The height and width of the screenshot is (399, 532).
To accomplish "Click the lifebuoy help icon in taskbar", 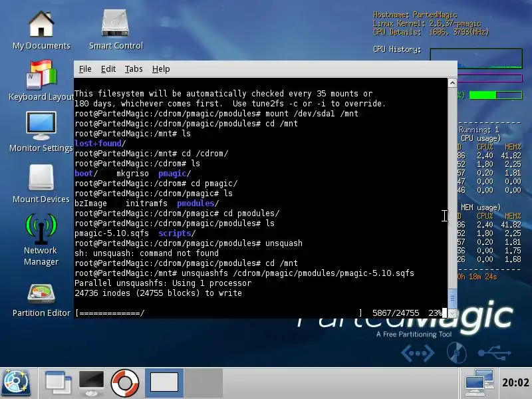I will point(125,383).
